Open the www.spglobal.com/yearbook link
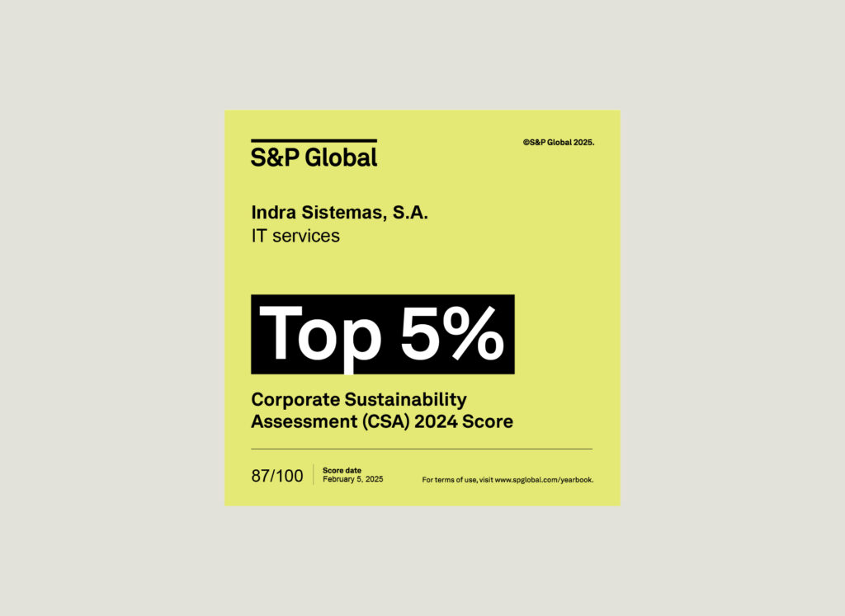The height and width of the screenshot is (616, 845). [544, 479]
